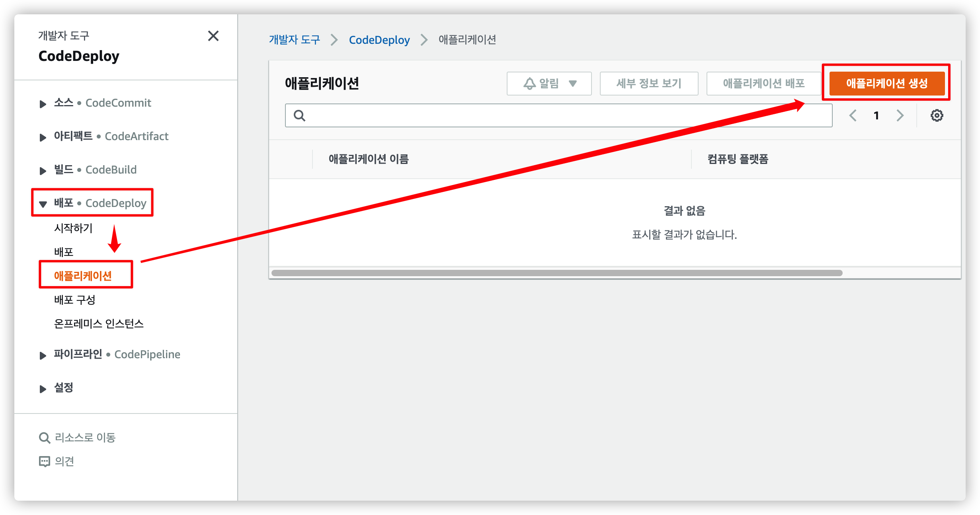980x515 pixels.
Task: Open 배포 구성 in the sidebar
Action: 75,300
